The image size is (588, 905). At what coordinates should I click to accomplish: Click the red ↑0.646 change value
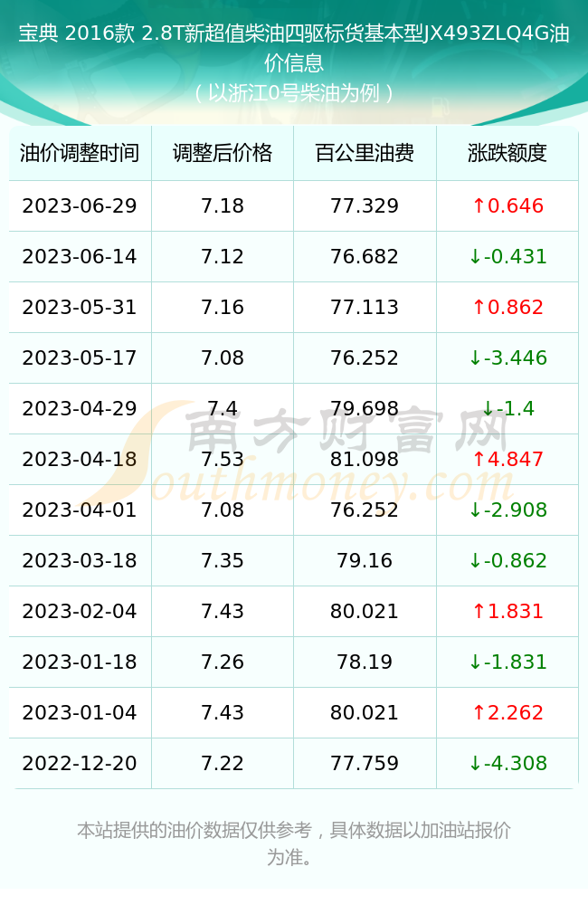click(x=507, y=205)
